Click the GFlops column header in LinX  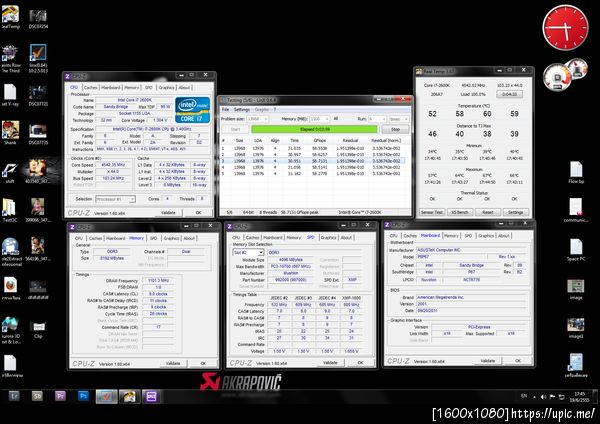tap(320, 140)
